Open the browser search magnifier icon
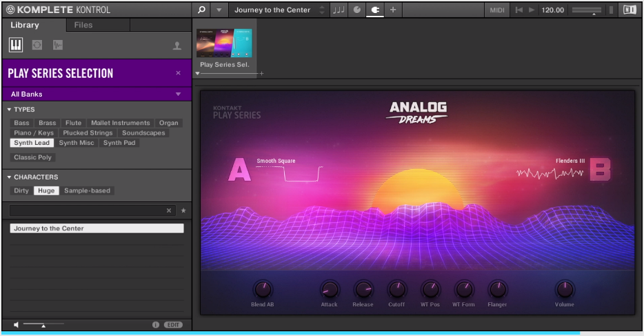 [201, 10]
